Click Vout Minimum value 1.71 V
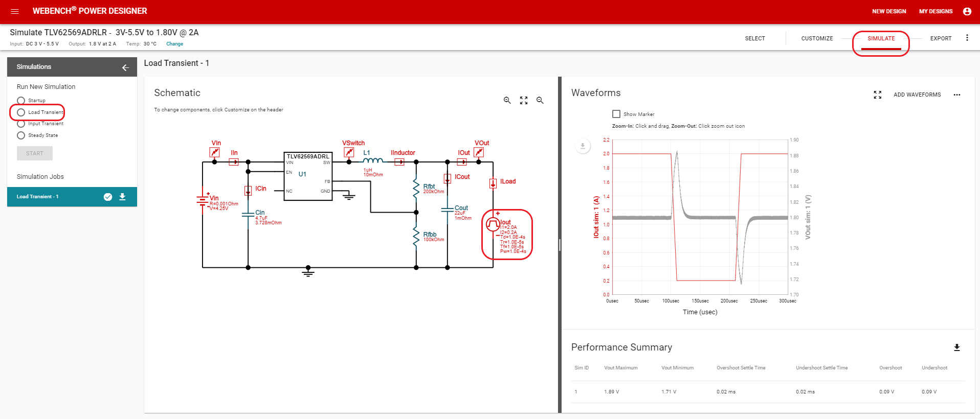 (669, 392)
